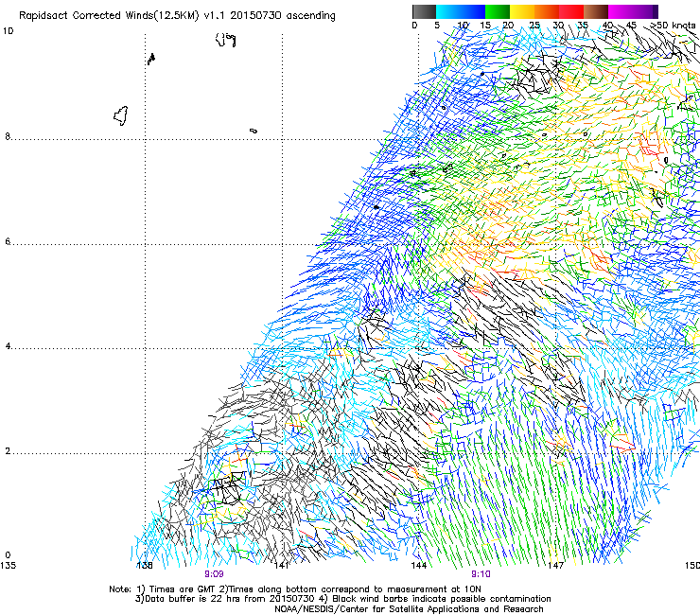This screenshot has width=700, height=615.
Task: Click the latitude label '6' on left axis
Action: [x=8, y=241]
